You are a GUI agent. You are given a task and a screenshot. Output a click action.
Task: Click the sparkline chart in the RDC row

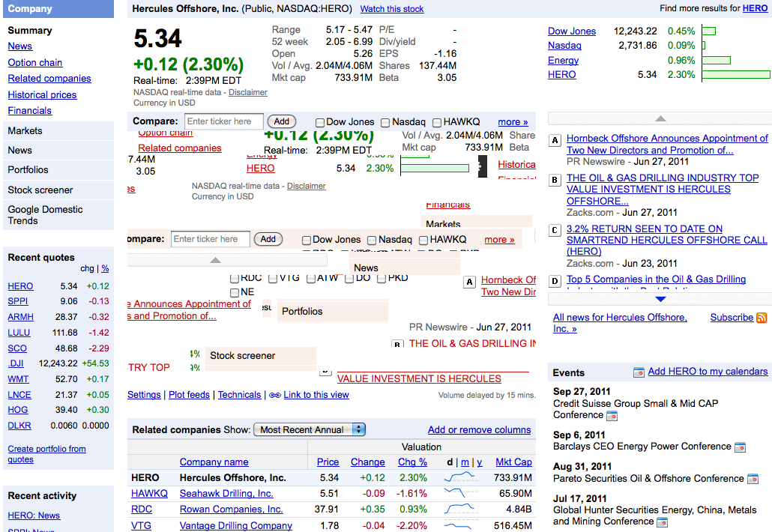point(460,508)
